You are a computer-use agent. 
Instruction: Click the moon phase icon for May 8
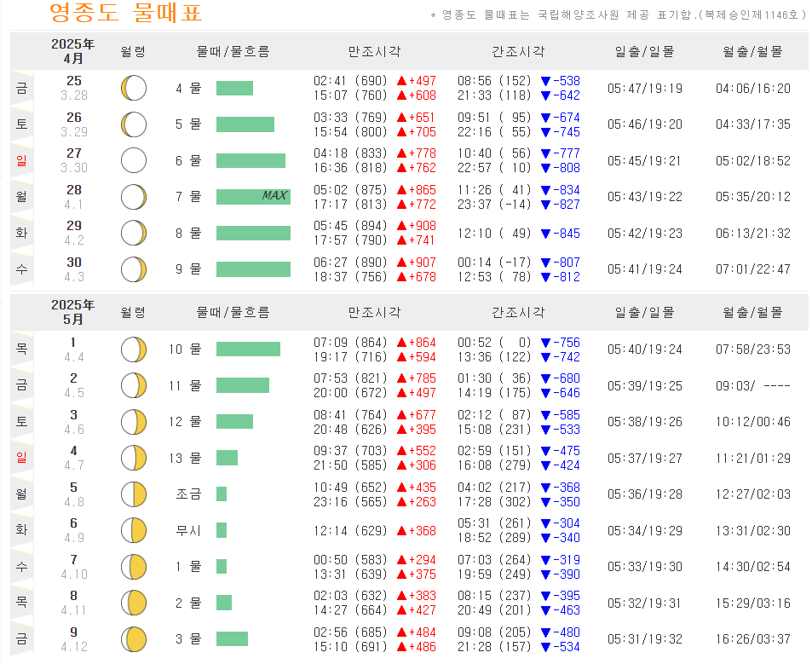click(x=134, y=603)
